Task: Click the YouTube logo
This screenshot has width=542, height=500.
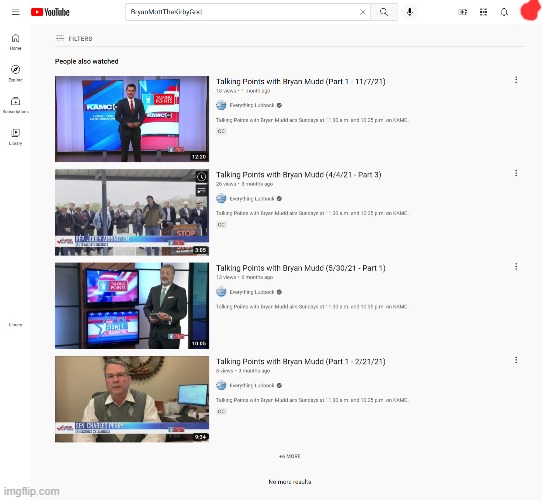Action: [50, 12]
